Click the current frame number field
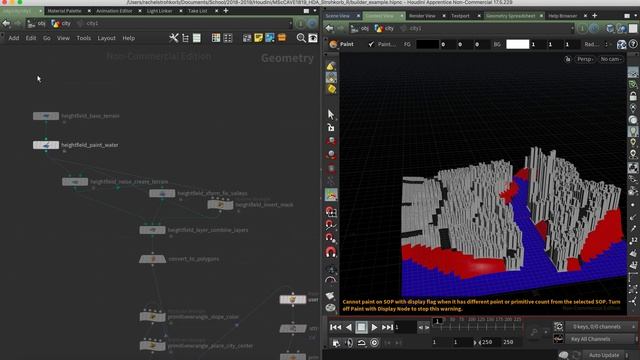640x360 pixels. tap(405, 327)
